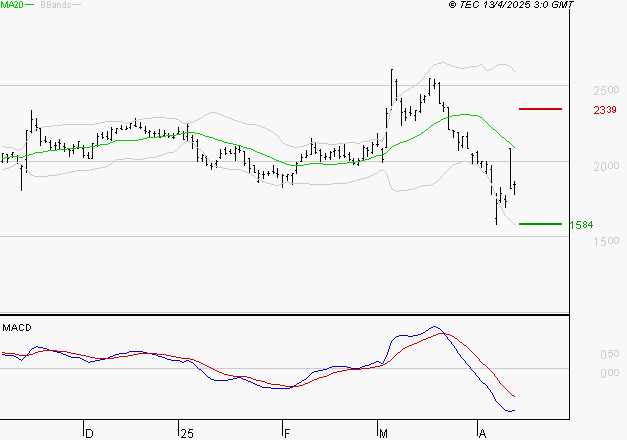The width and height of the screenshot is (627, 440).
Task: Click the green 1584 price value
Action: pyautogui.click(x=581, y=225)
